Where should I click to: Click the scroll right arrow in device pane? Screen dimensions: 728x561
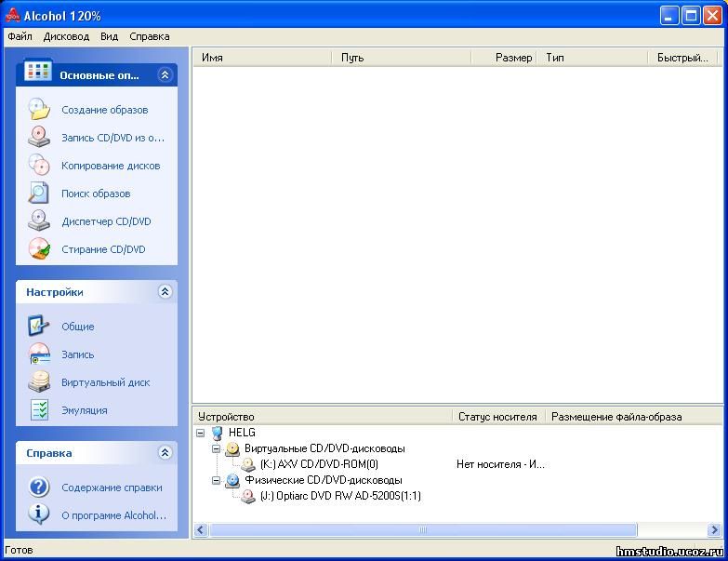pos(714,529)
